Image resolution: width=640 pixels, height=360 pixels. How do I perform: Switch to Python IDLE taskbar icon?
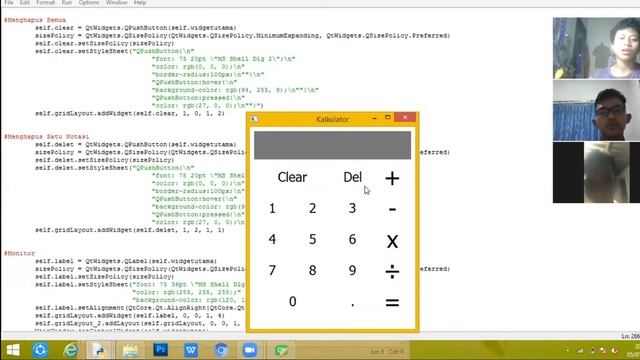click(100, 350)
